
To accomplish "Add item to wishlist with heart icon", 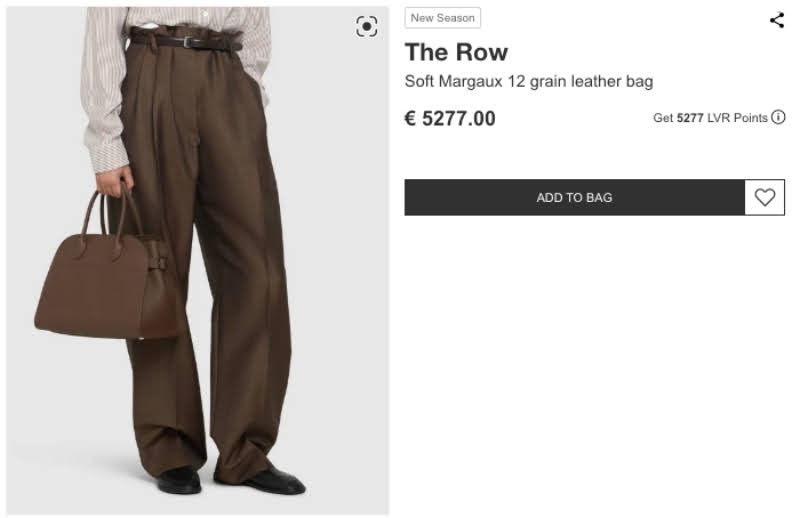I will tap(764, 197).
